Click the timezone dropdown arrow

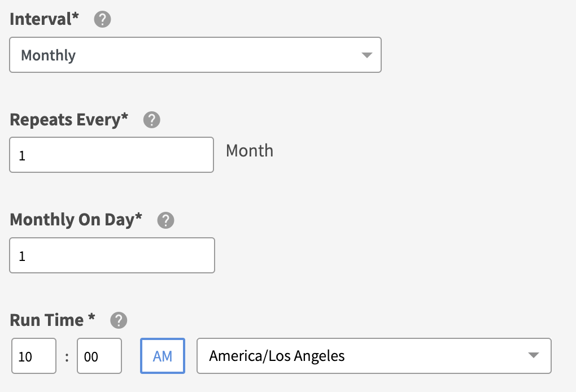tap(533, 356)
